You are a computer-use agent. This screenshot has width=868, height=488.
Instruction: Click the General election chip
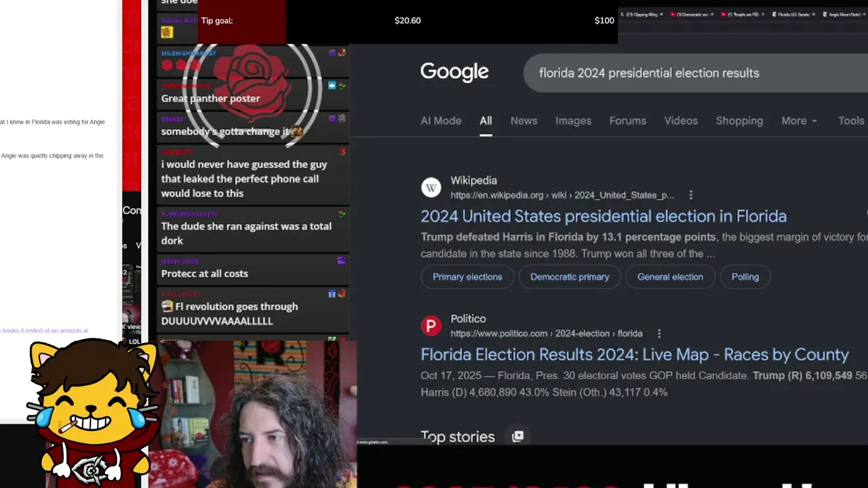670,277
